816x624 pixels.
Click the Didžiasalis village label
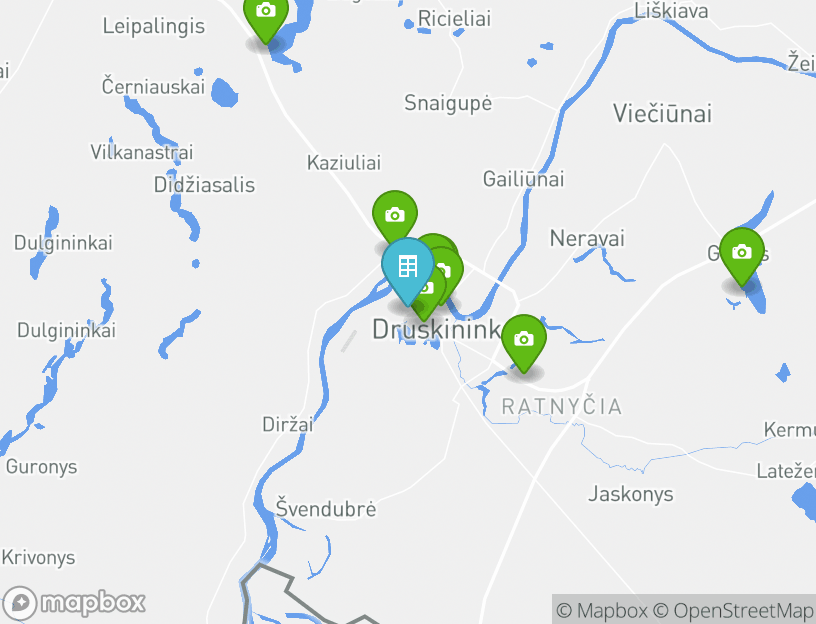[x=205, y=185]
